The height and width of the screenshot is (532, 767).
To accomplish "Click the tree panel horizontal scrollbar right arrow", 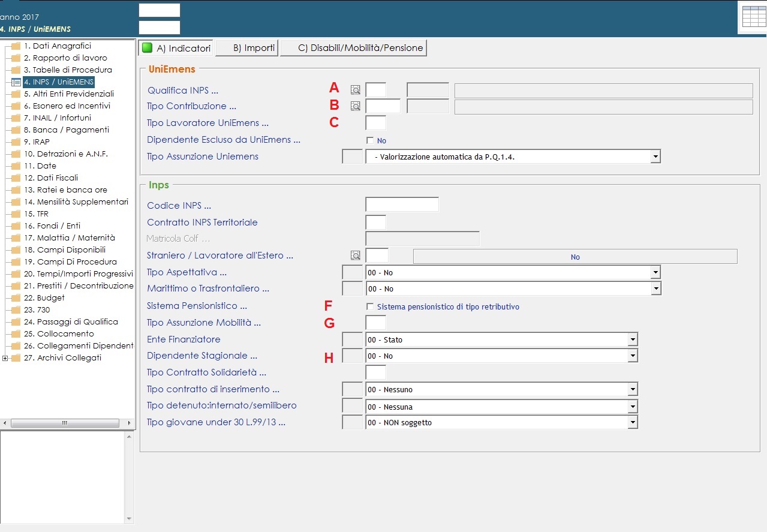I will pos(129,423).
